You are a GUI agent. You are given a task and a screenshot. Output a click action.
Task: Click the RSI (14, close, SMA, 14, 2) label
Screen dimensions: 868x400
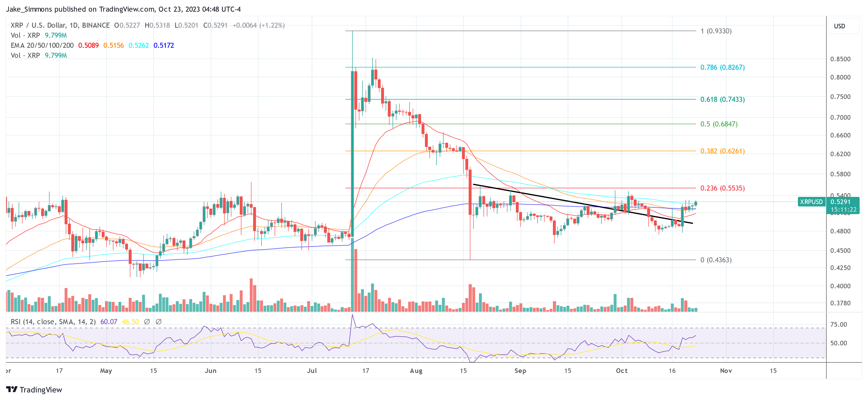point(53,322)
